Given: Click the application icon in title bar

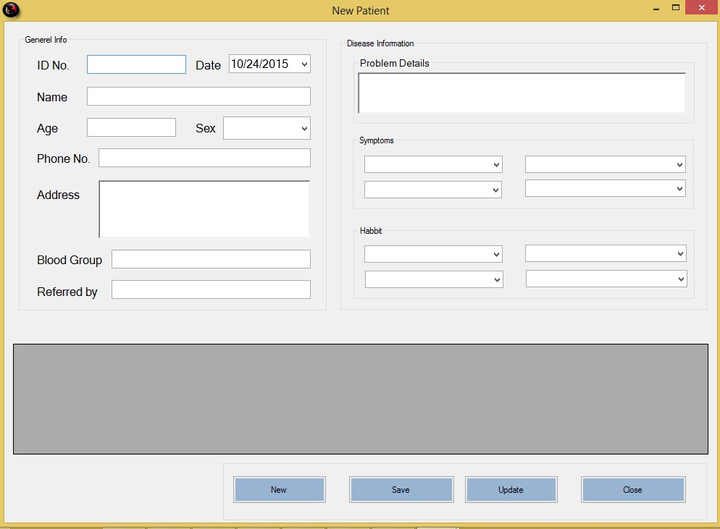Looking at the screenshot, I should pyautogui.click(x=11, y=9).
